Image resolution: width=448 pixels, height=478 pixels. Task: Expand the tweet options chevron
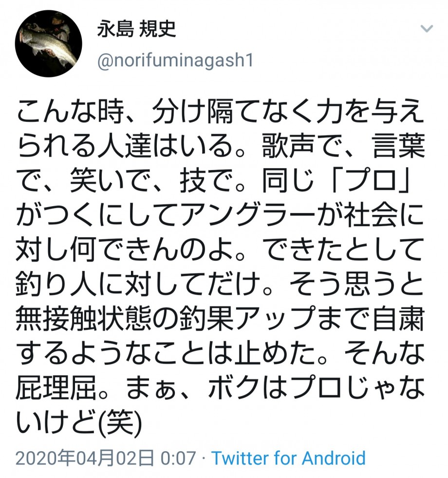tap(427, 29)
